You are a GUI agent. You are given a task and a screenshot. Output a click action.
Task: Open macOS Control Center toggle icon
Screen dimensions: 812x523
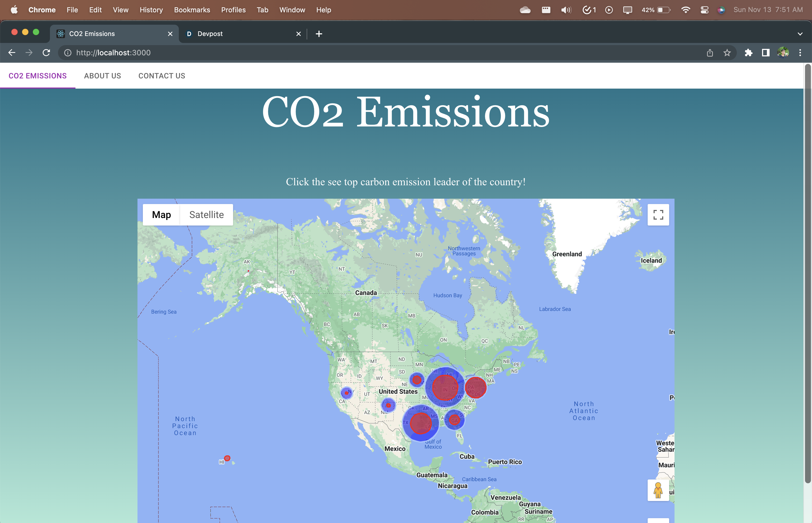coord(704,10)
